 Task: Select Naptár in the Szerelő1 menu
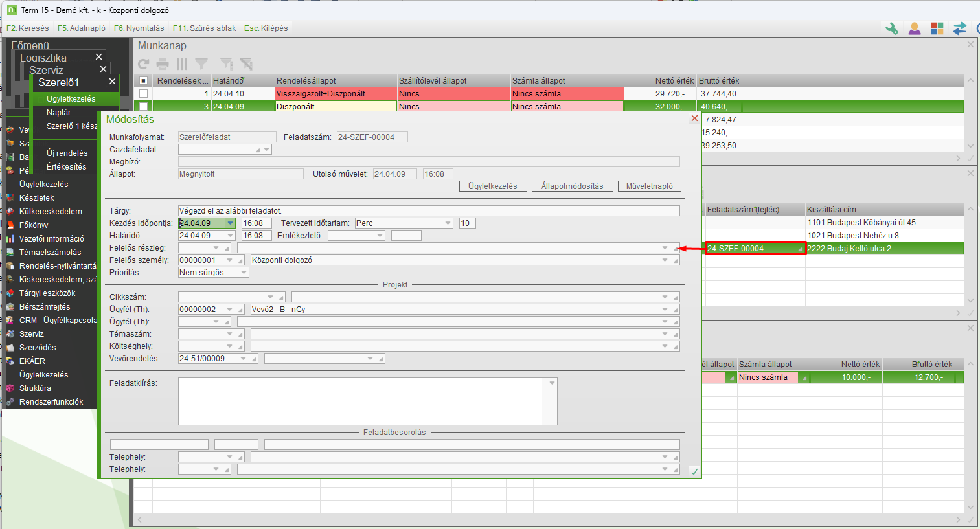click(x=58, y=113)
